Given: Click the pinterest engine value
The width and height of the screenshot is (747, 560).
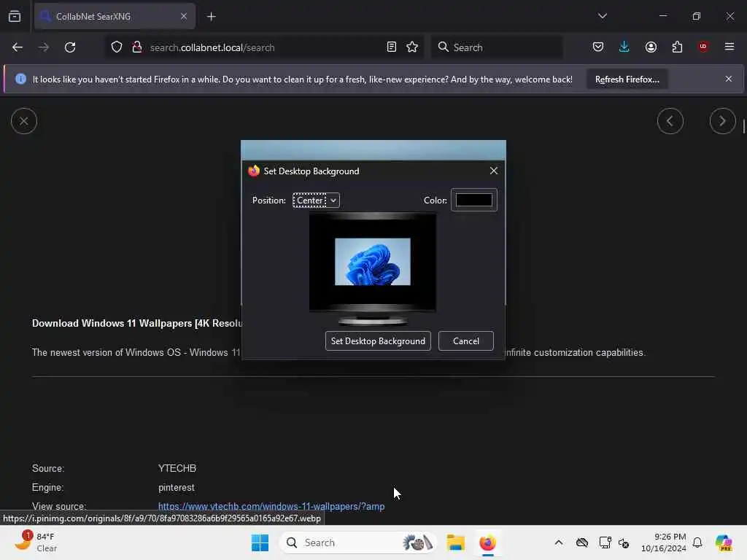Looking at the screenshot, I should (177, 487).
